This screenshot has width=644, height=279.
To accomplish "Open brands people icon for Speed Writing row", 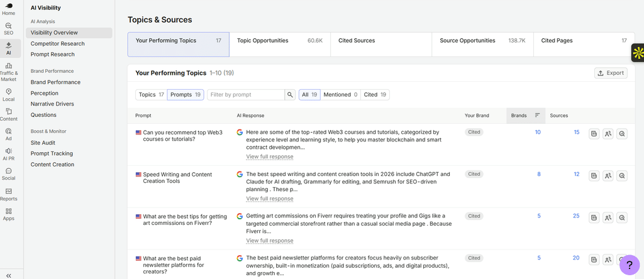I will click(608, 176).
